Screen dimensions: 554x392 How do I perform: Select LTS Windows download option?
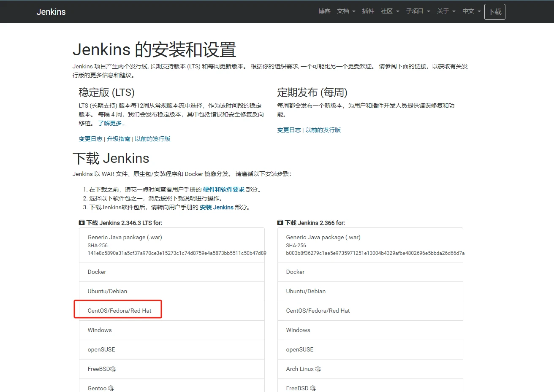click(171, 330)
